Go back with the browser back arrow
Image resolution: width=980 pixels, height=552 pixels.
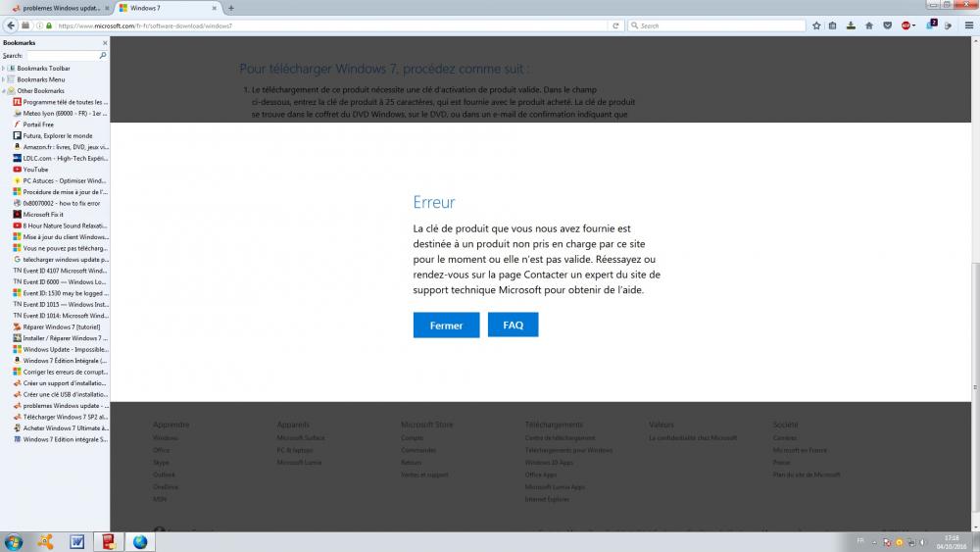[11, 25]
